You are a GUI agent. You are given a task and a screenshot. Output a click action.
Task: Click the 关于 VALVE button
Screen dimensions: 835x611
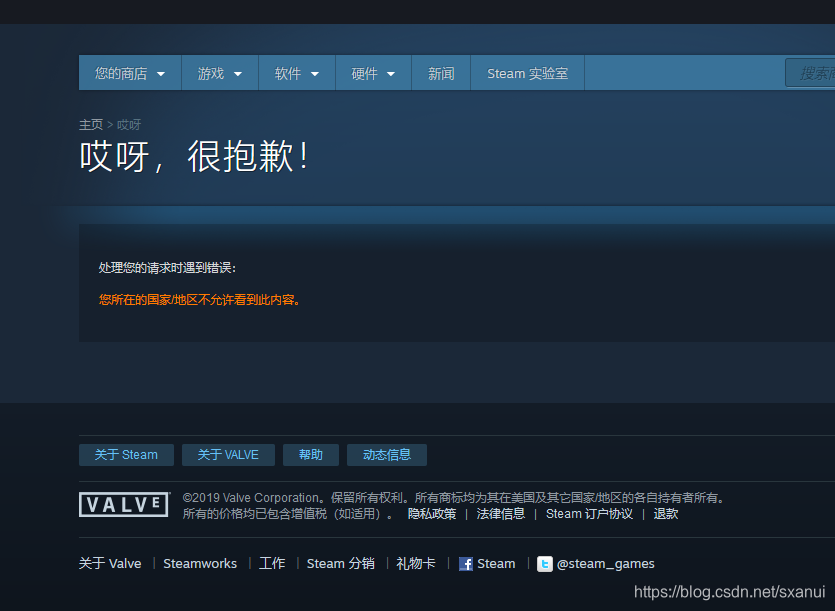click(228, 455)
